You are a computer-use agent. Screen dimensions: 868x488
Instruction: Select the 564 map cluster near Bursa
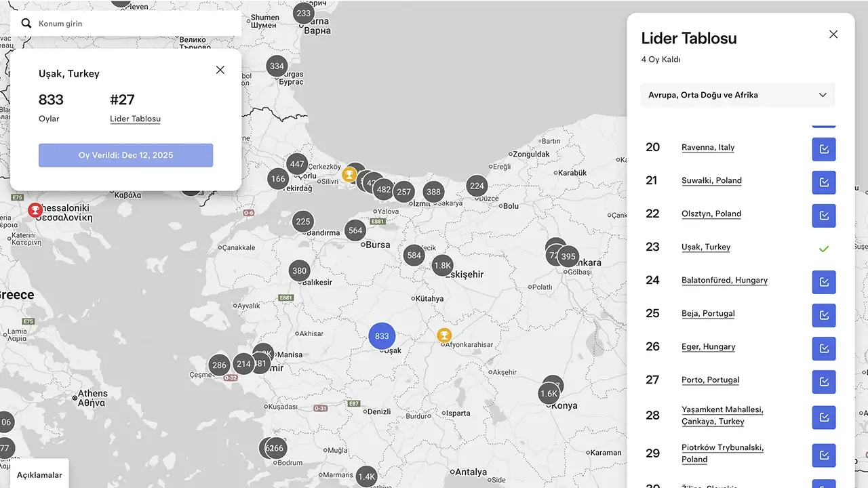tap(355, 230)
